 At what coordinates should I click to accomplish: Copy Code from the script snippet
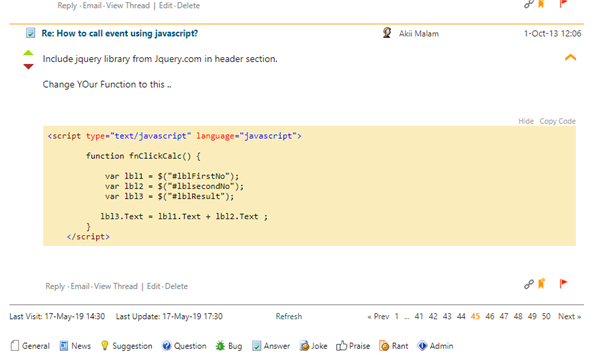pos(557,121)
